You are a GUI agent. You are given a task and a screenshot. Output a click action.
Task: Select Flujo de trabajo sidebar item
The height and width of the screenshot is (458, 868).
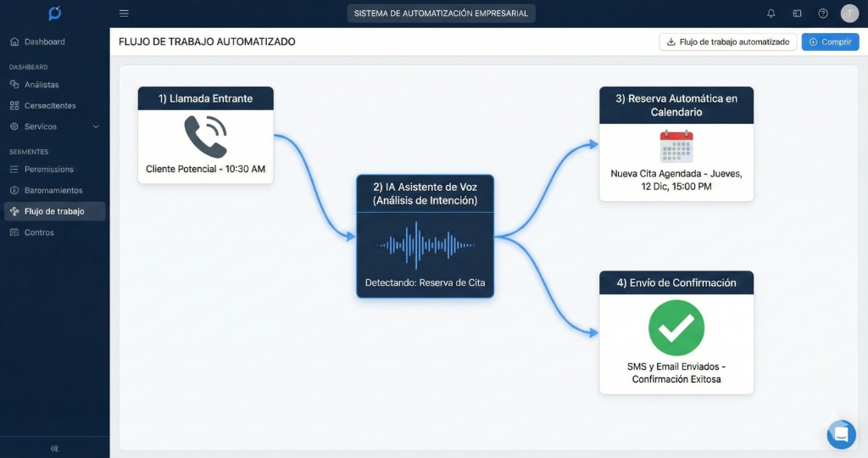[x=54, y=211]
